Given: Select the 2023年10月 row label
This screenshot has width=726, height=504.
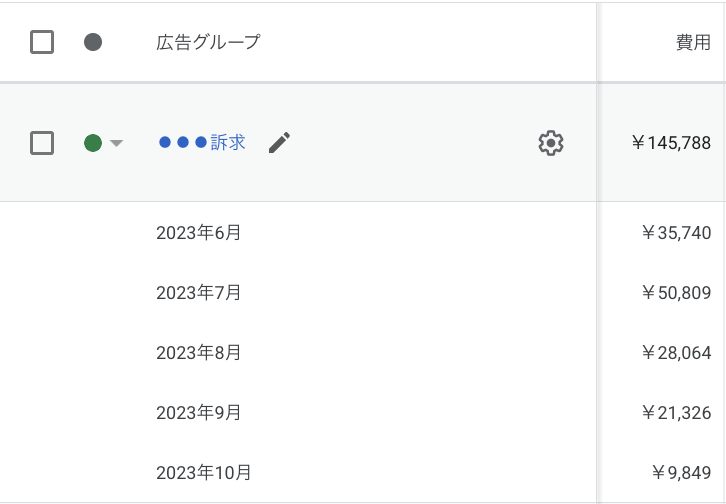Looking at the screenshot, I should pyautogui.click(x=203, y=472).
